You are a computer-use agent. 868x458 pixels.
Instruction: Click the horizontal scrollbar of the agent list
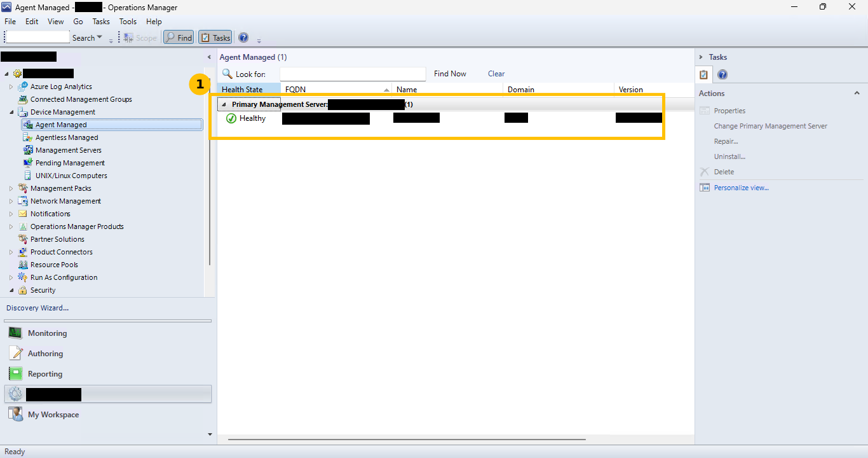point(407,439)
